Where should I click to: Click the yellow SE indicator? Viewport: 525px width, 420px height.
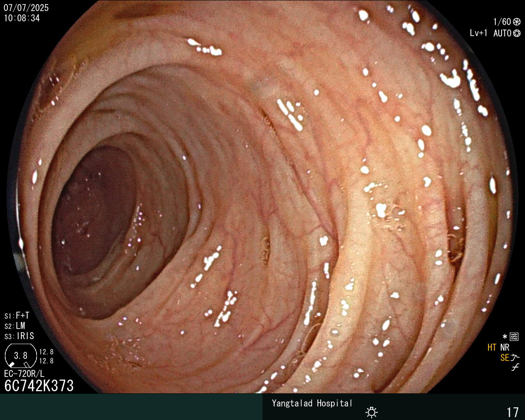coord(505,358)
